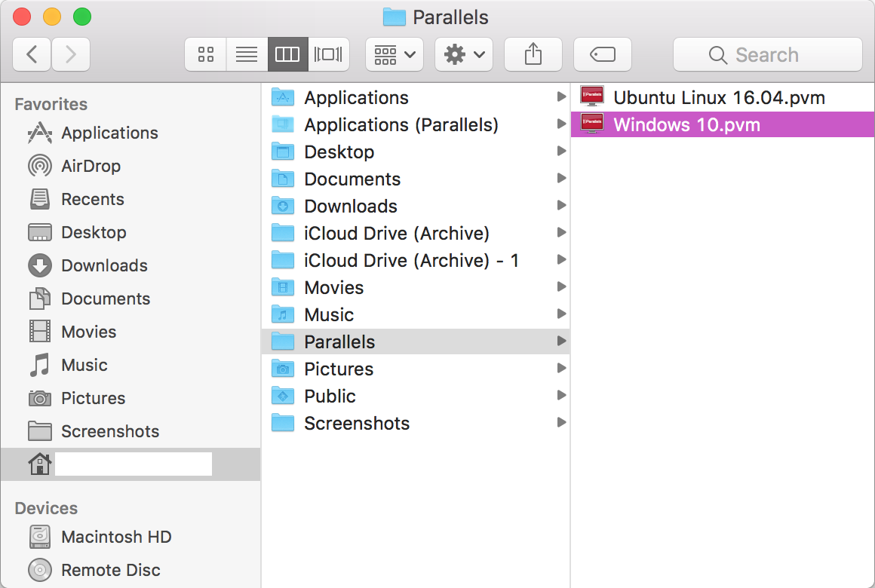Open Downloads in the sidebar
The height and width of the screenshot is (588, 875).
[104, 265]
